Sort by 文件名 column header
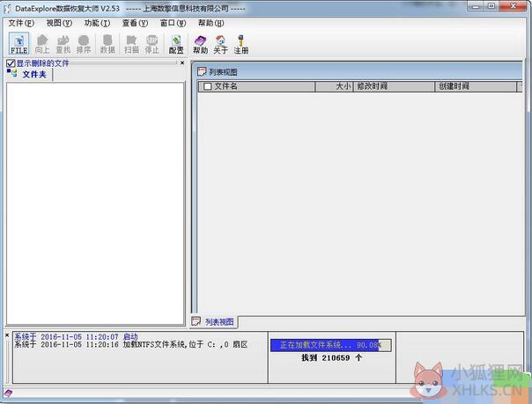 pos(257,86)
